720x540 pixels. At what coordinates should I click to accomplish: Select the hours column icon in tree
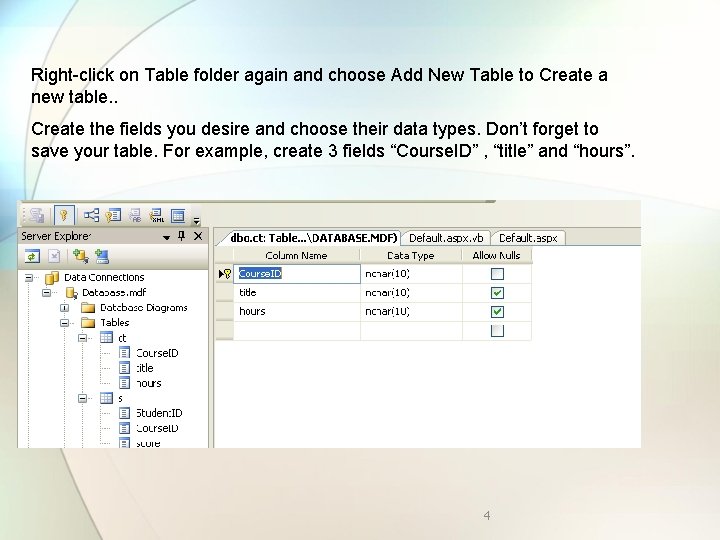coord(124,383)
